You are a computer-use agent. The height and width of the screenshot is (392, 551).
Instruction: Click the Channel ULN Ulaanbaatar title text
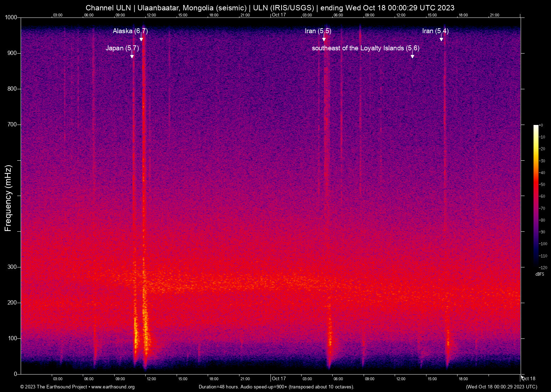[x=270, y=8]
